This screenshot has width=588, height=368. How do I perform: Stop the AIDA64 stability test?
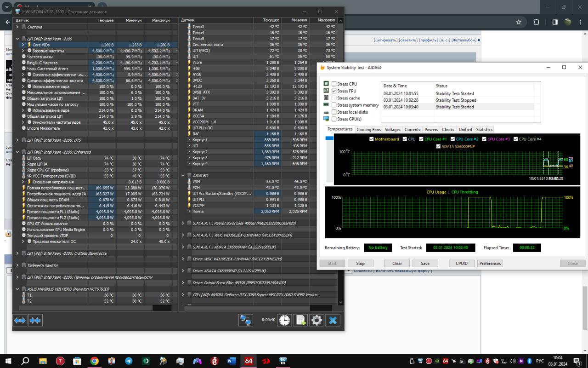point(361,264)
